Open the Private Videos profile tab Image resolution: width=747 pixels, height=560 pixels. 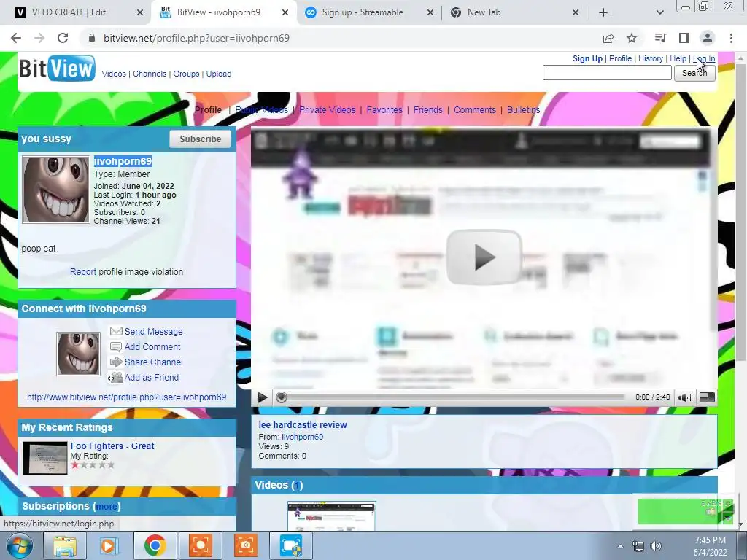328,110
